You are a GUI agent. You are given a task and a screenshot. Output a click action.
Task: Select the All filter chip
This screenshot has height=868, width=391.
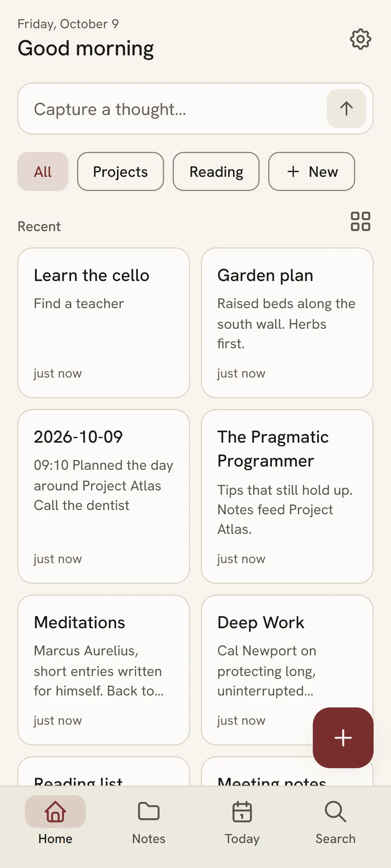tap(43, 171)
